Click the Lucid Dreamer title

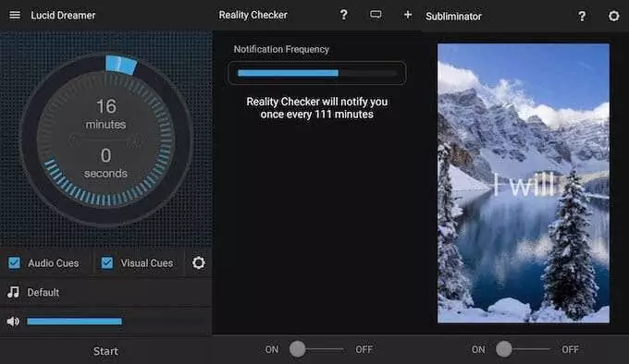pyautogui.click(x=63, y=15)
